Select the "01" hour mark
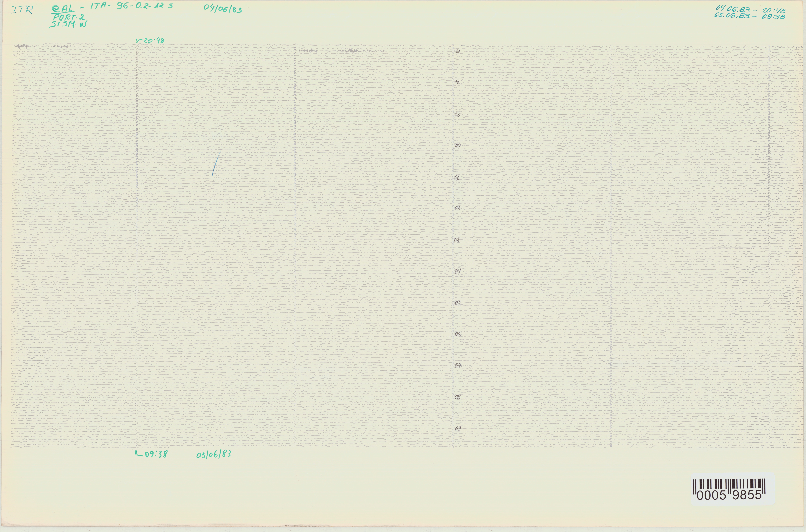 457,178
